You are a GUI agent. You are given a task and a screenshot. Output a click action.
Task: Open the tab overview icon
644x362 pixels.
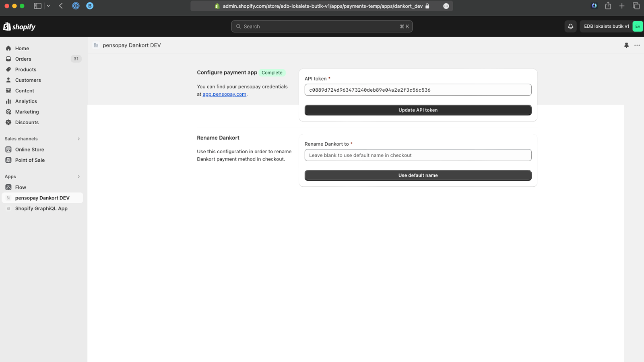[x=636, y=6]
